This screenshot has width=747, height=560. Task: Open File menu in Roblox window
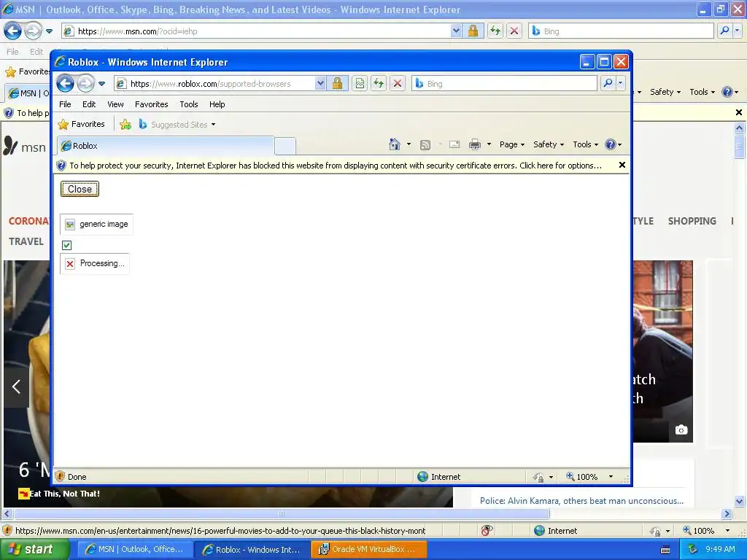click(x=65, y=104)
